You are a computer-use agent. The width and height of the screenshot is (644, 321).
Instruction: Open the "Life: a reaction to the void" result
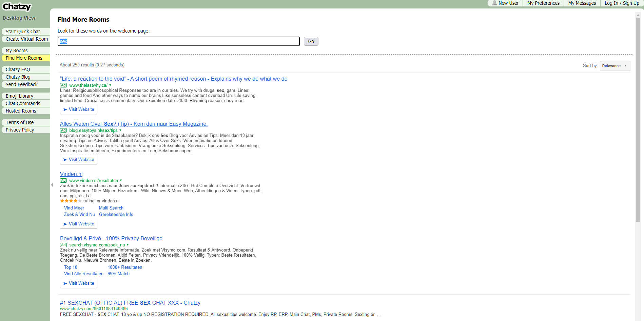click(174, 79)
